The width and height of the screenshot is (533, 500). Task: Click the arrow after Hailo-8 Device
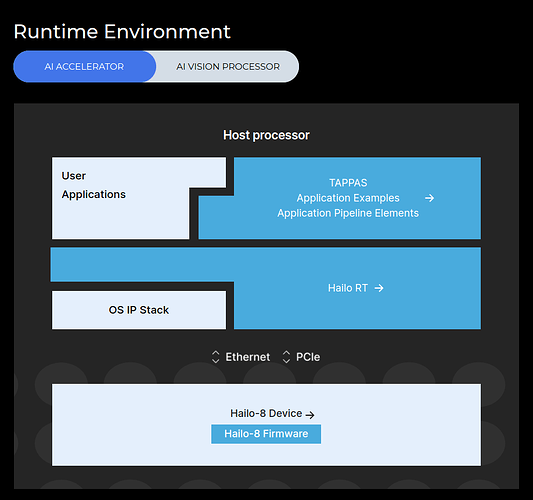[x=310, y=415]
